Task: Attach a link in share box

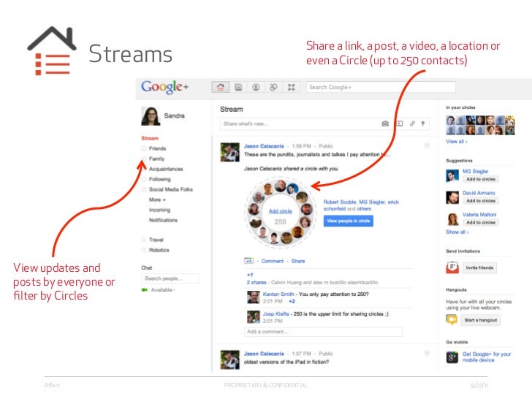Action: point(412,123)
